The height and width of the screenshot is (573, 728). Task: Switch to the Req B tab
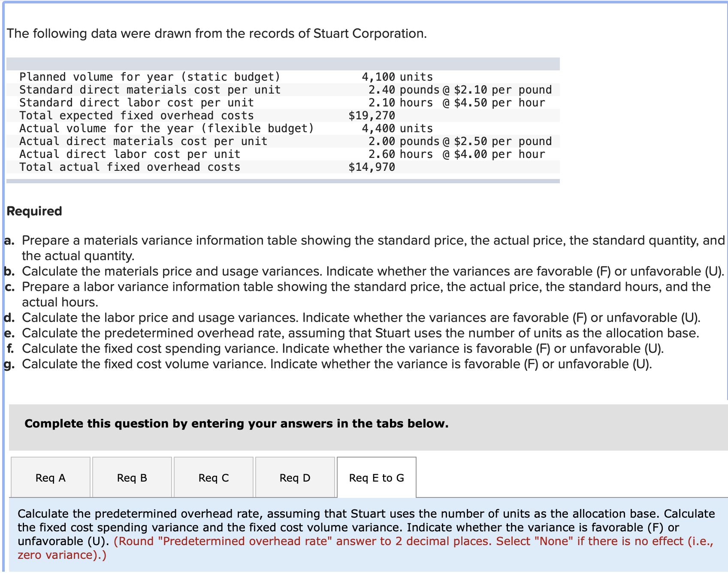tap(131, 477)
